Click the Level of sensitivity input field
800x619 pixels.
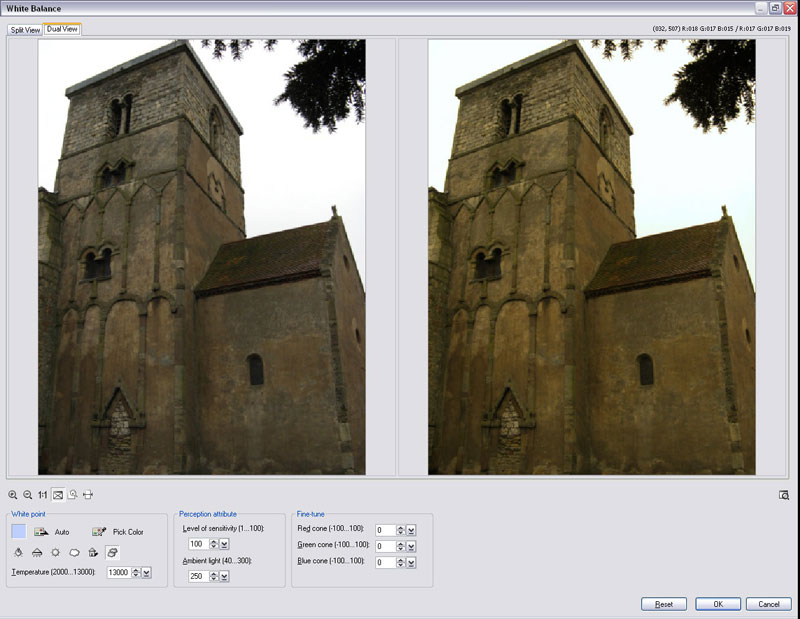[x=197, y=544]
